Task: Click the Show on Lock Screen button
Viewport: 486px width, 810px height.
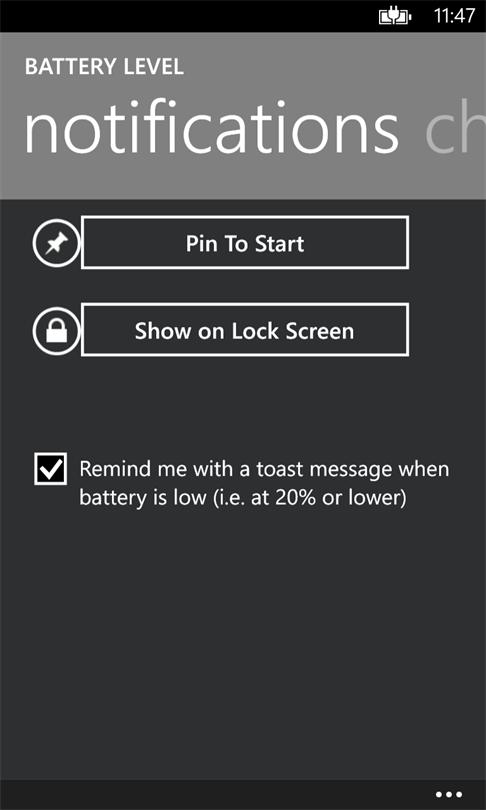Action: tap(245, 330)
